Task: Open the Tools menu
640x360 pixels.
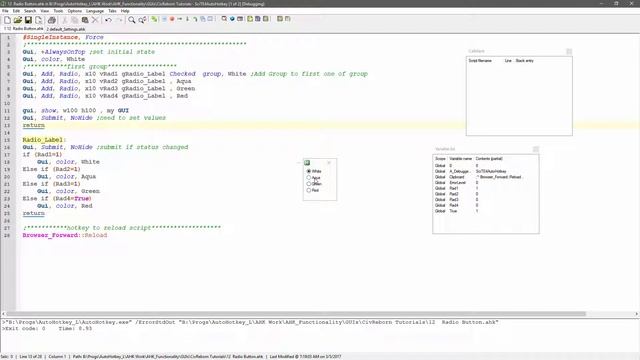Action: 58,11
